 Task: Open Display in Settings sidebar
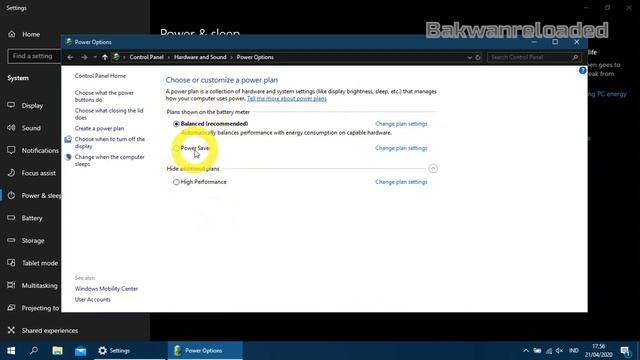31,106
